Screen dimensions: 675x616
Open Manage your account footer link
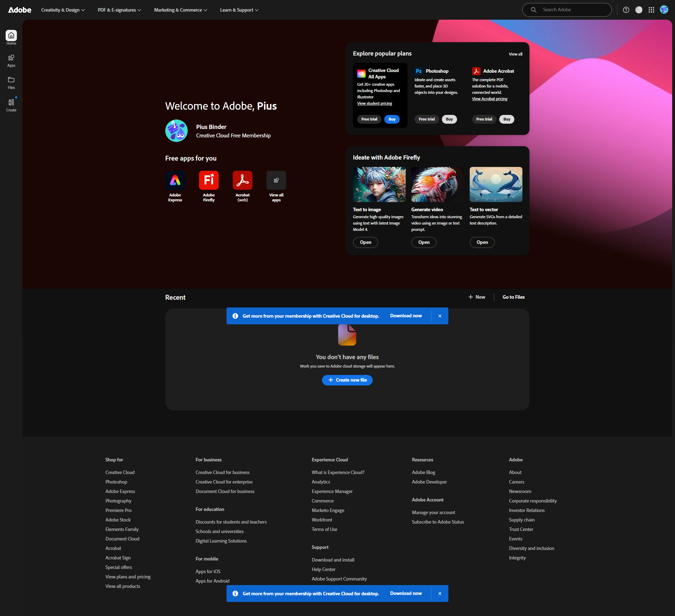(x=433, y=512)
